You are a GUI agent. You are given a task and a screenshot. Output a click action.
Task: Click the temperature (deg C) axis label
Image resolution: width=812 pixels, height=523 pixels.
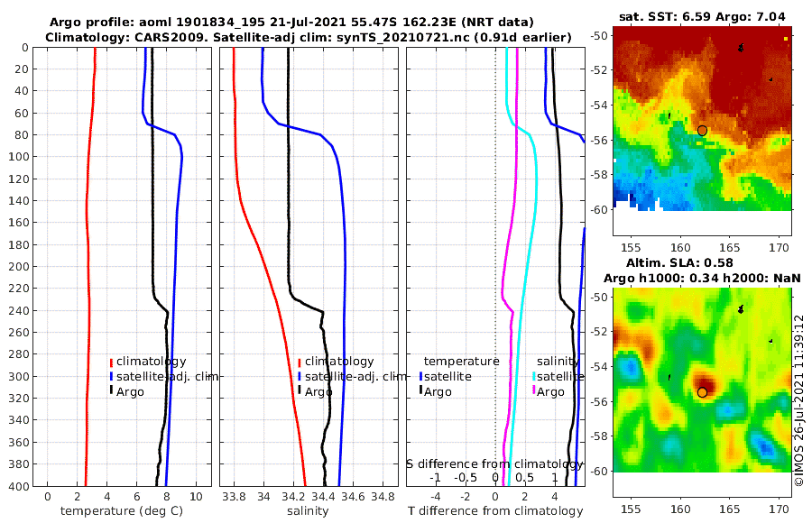[x=122, y=511]
